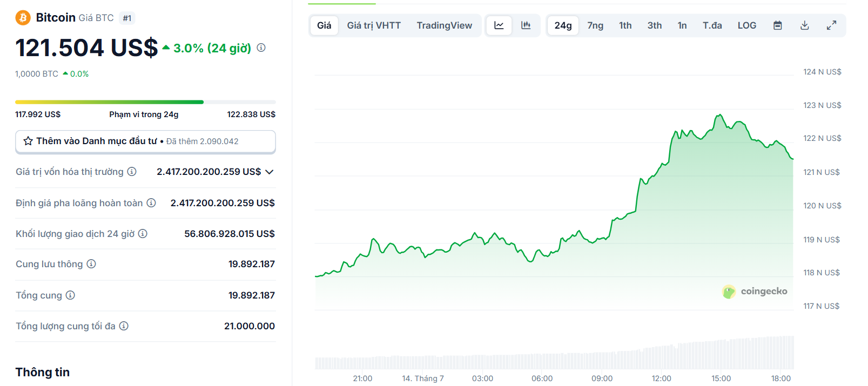This screenshot has height=386, width=868.
Task: Click the 14. Tháng 7 axis label
Action: click(x=423, y=378)
